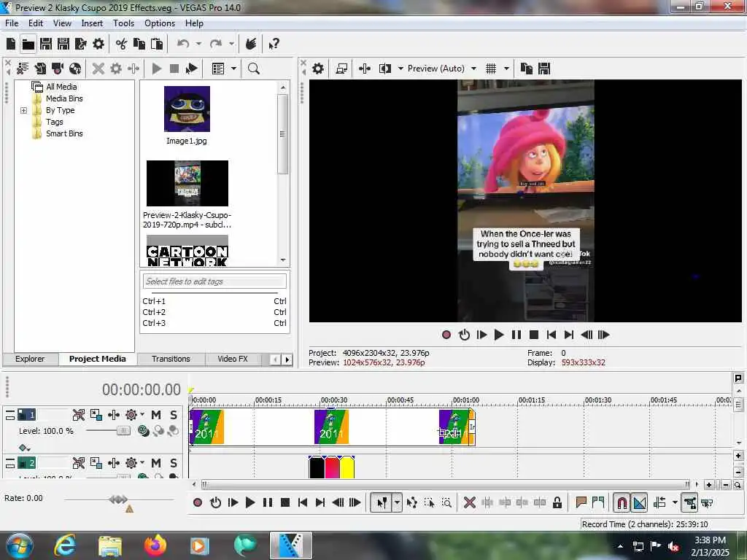Open the Tools menu
The height and width of the screenshot is (560, 747).
click(123, 23)
